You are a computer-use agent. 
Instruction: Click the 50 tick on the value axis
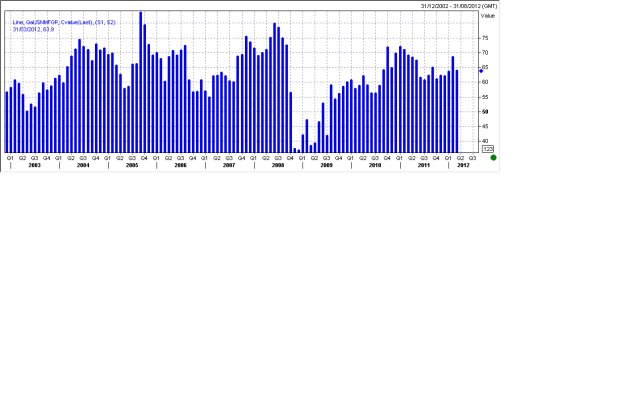click(x=484, y=112)
